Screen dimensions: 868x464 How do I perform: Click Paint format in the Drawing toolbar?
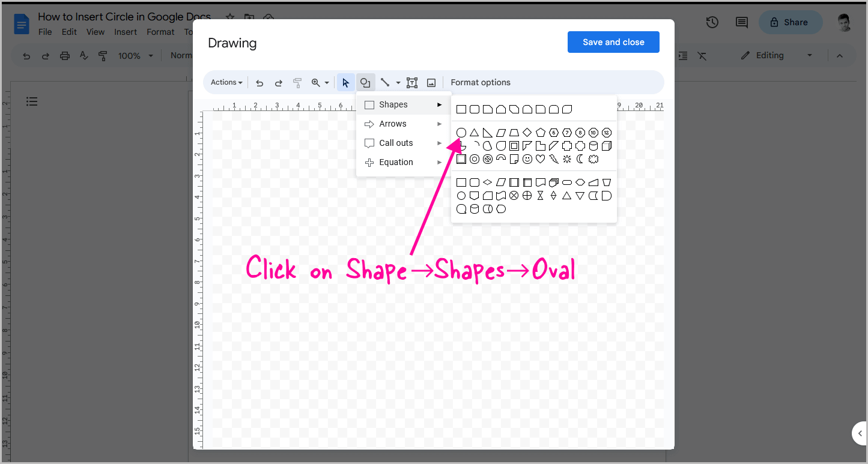pos(297,82)
